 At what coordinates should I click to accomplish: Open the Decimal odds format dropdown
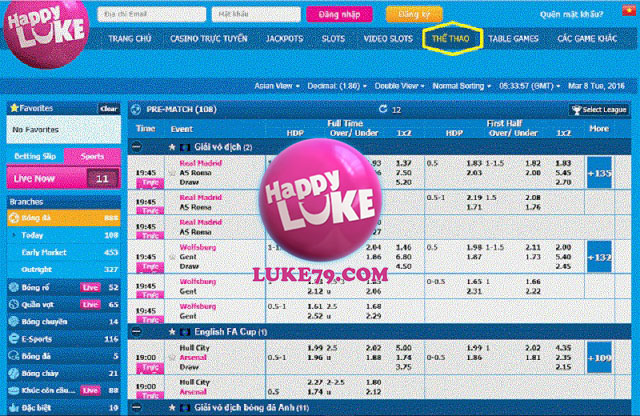click(x=337, y=86)
